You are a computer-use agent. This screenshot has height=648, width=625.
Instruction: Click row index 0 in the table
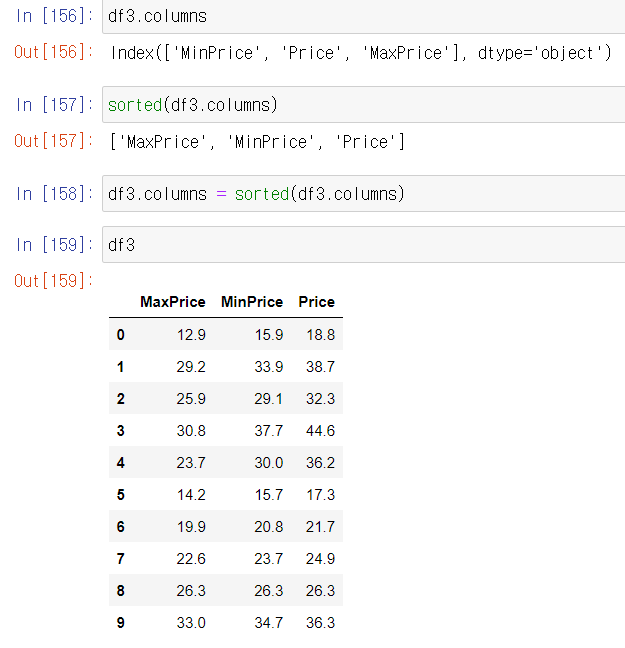pos(120,335)
